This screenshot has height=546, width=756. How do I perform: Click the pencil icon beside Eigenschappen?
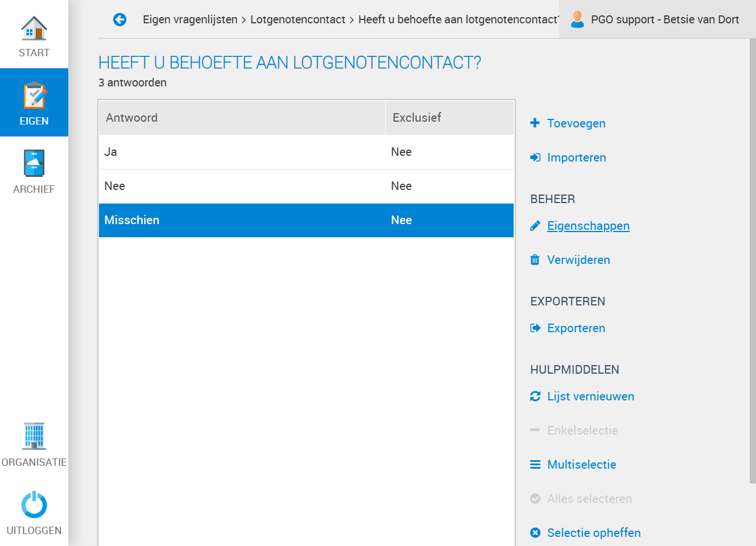[x=535, y=226]
